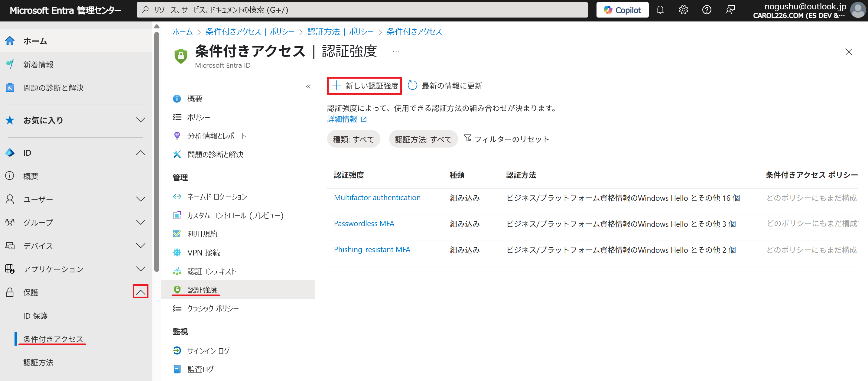Click the notifications bell icon
Screen dimensions: 868x381
coord(660,10)
